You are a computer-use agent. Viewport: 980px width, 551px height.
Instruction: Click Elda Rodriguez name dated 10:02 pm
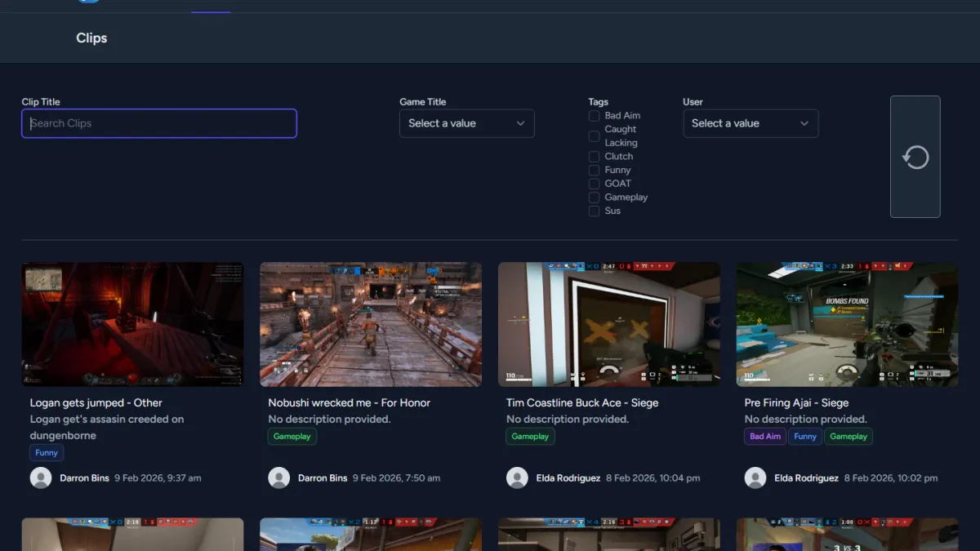tap(807, 478)
